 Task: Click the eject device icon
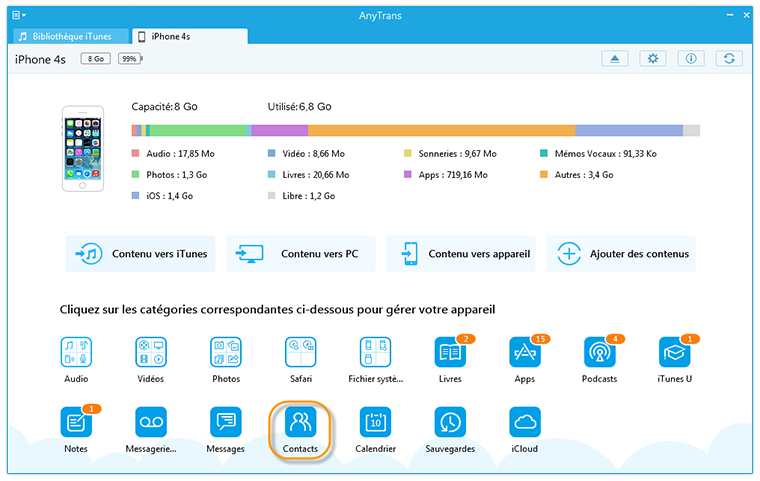[x=615, y=59]
